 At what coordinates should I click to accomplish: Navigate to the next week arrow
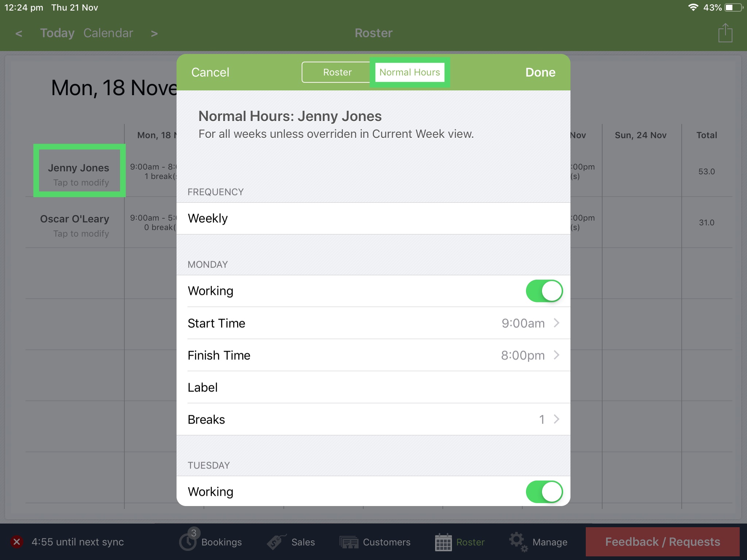click(154, 34)
